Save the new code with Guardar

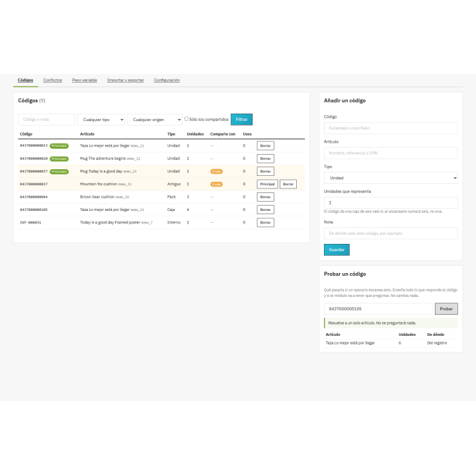[x=337, y=250]
